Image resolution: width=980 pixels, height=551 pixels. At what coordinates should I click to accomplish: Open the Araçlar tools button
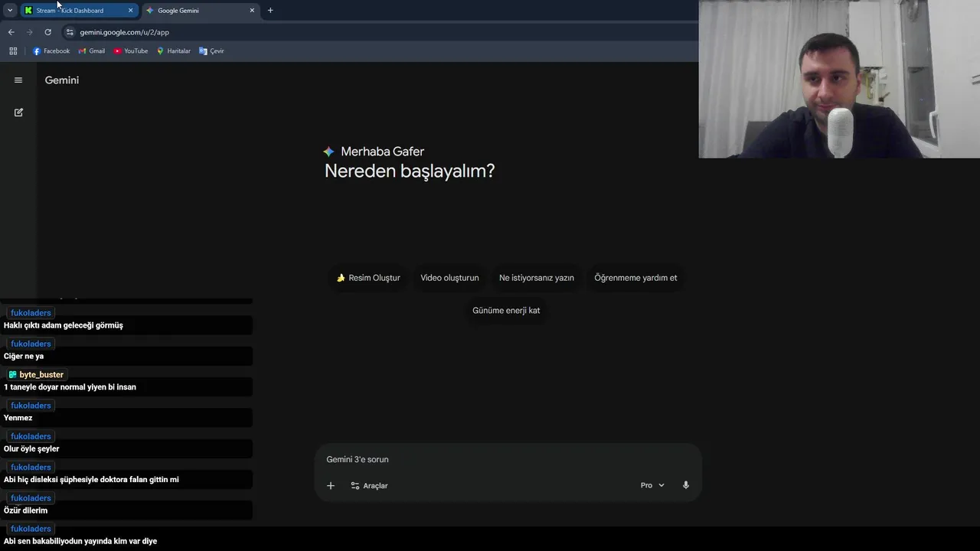[x=369, y=485]
